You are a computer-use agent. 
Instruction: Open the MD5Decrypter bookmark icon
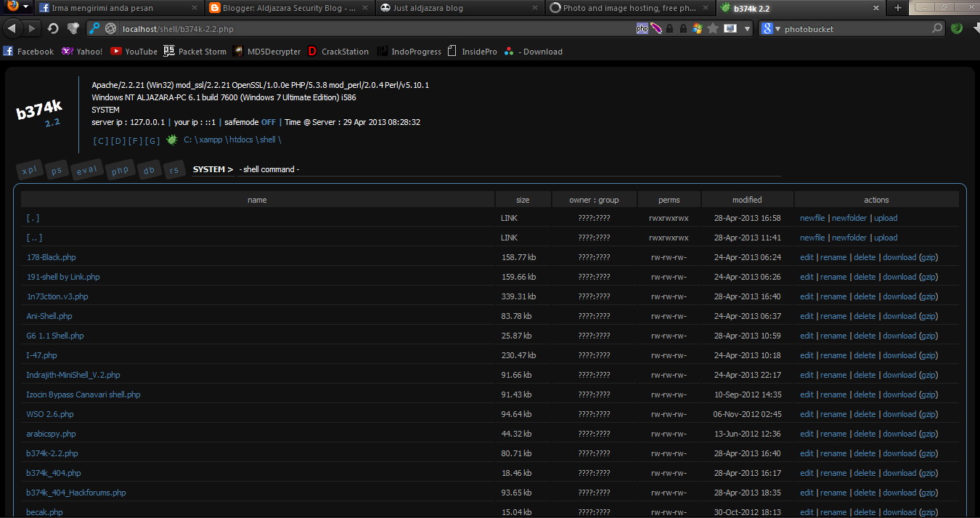237,51
